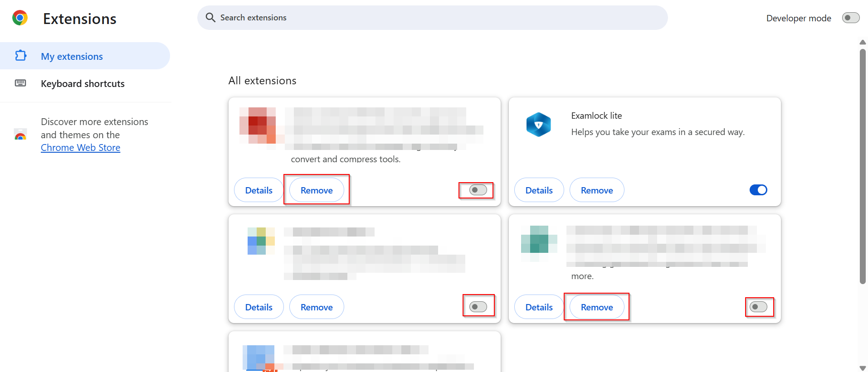Remove the yellow-blue icon extension
The image size is (868, 372).
[317, 307]
